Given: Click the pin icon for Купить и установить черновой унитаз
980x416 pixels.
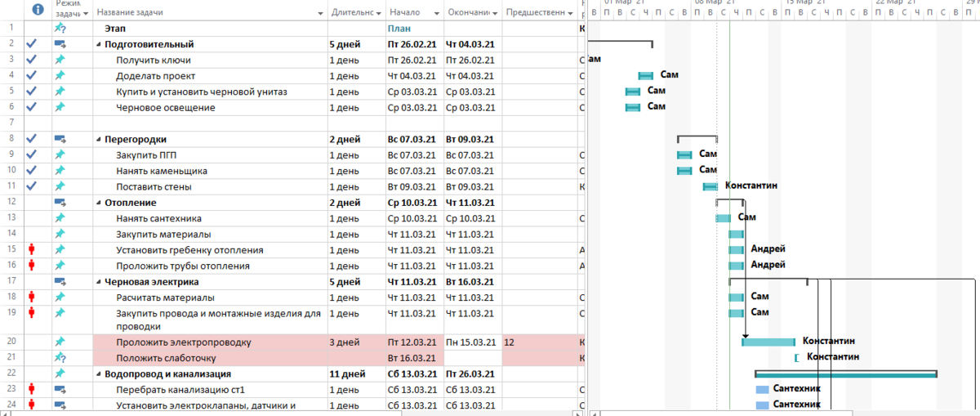Looking at the screenshot, I should pyautogui.click(x=60, y=92).
